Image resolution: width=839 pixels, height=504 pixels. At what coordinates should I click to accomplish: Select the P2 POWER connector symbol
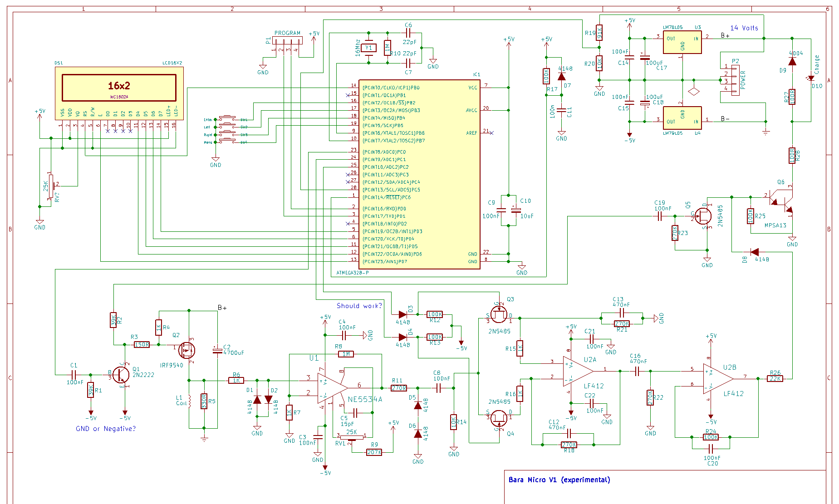(735, 79)
